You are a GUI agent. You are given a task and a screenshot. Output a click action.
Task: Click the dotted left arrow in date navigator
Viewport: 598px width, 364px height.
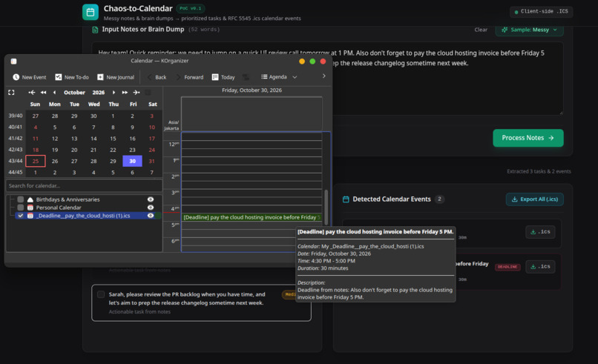[x=32, y=93]
